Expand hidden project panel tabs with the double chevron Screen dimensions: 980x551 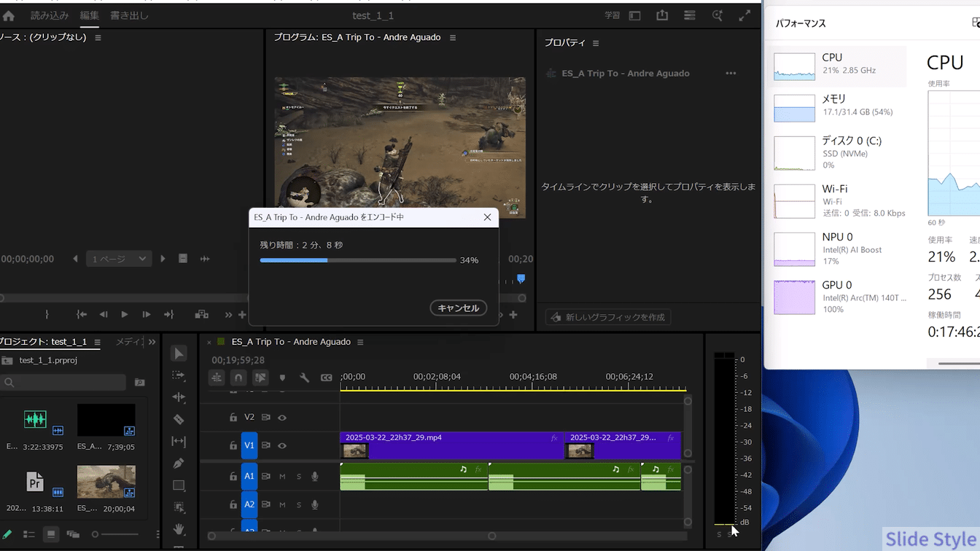(152, 342)
